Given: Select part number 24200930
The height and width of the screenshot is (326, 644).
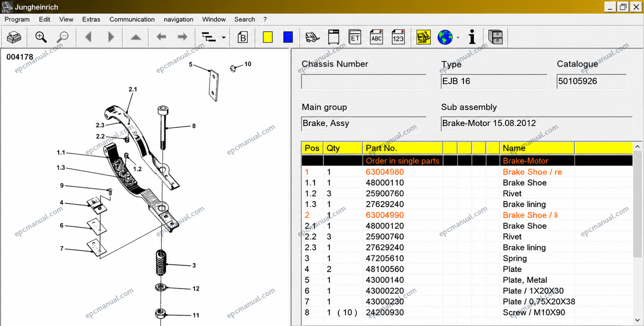Looking at the screenshot, I should 385,313.
